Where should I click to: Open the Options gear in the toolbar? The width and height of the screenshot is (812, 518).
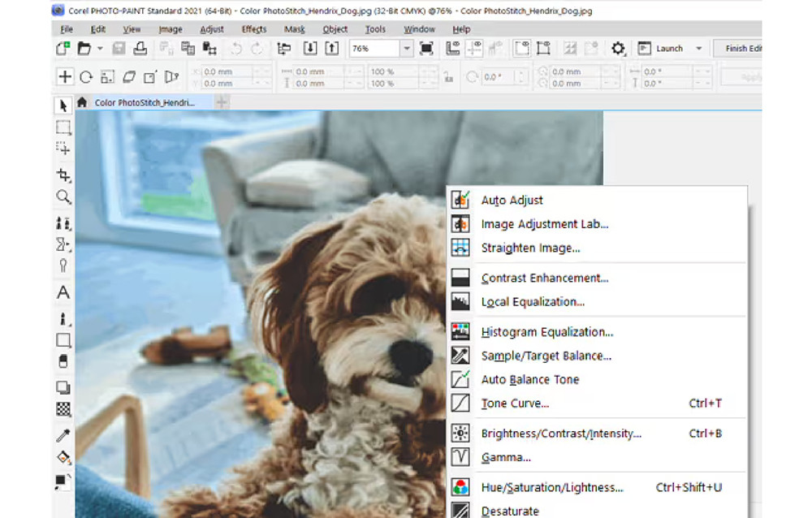point(617,48)
